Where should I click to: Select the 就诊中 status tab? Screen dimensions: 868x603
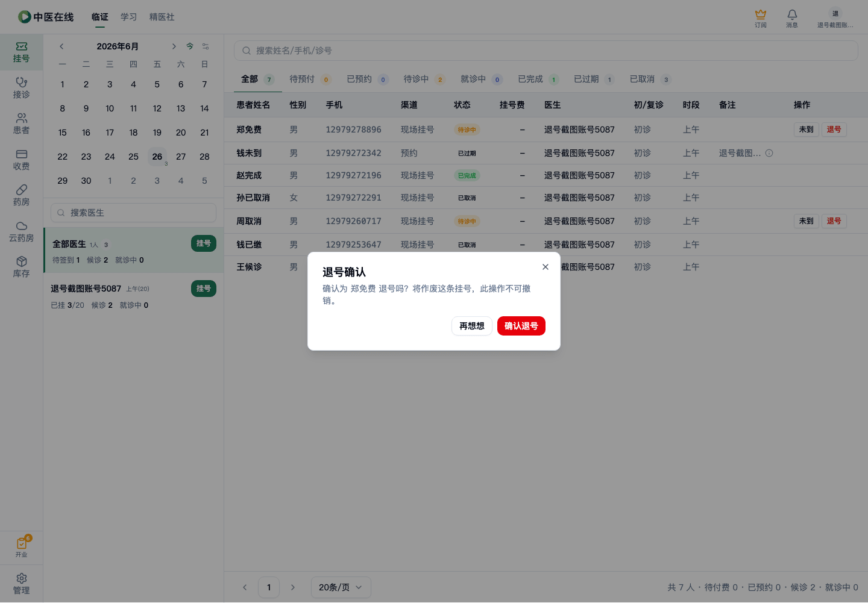(481, 80)
